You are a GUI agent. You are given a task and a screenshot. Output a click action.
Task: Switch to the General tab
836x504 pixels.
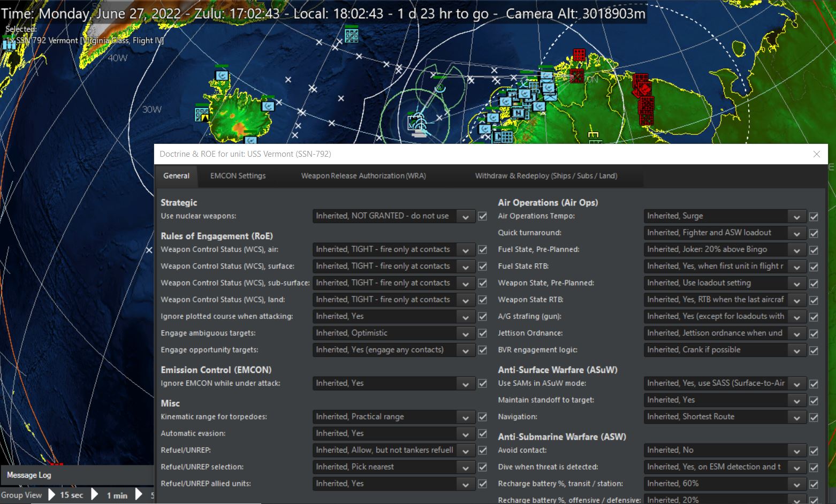tap(176, 175)
